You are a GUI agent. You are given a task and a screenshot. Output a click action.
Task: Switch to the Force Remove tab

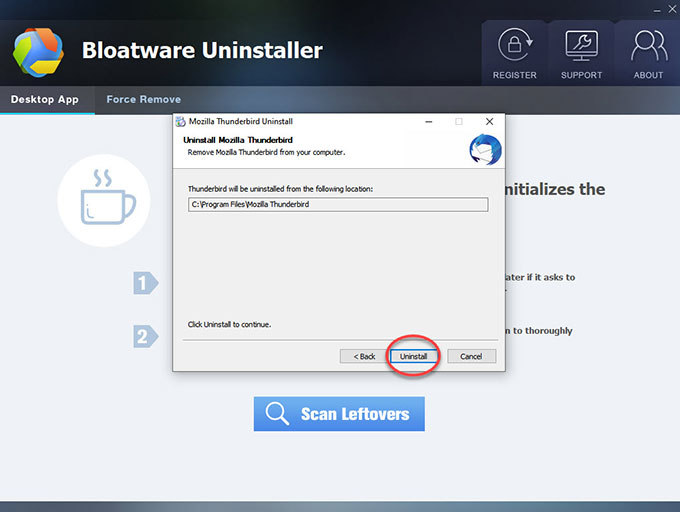pyautogui.click(x=144, y=99)
